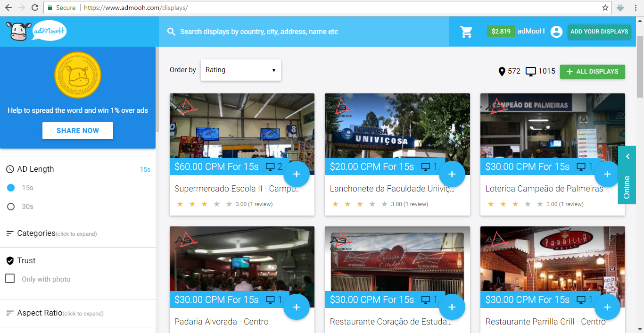644x333 pixels.
Task: Click the ADD YOUR DISPLAYS button
Action: [599, 32]
